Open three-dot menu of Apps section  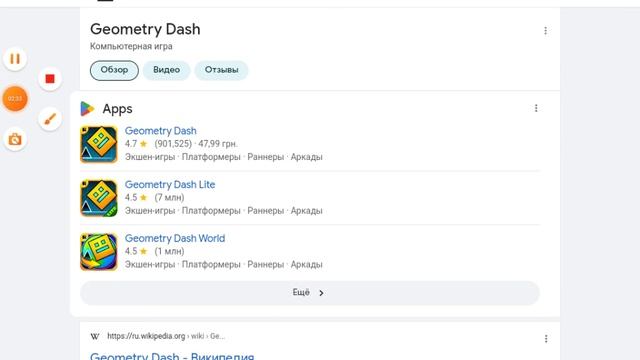536,108
